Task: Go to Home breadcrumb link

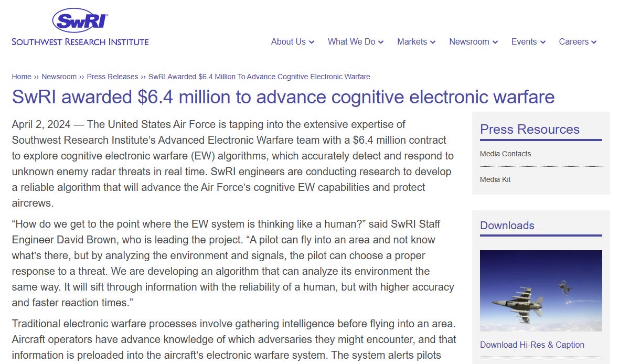Action: [x=22, y=77]
